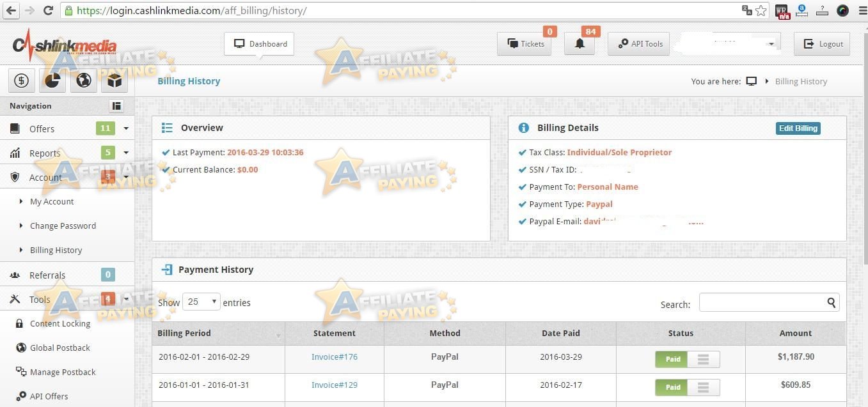Screen dimensions: 868x407
Task: Click Paid status for Invoice#176
Action: tap(672, 359)
